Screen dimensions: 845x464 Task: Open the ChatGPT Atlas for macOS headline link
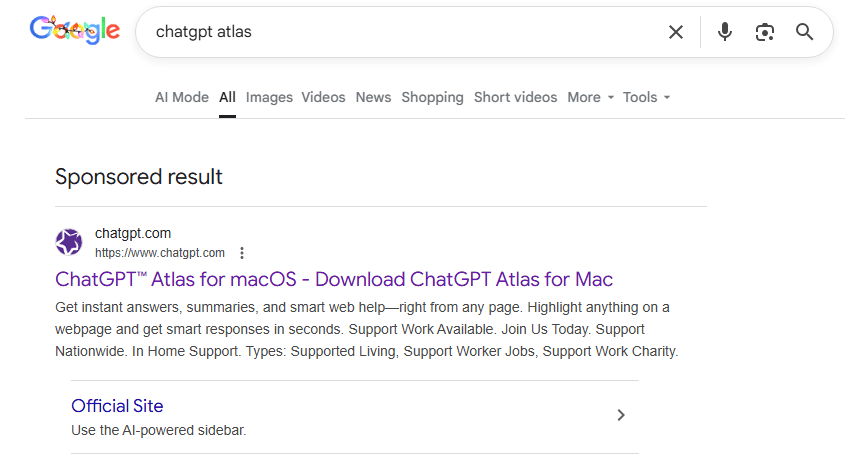pyautogui.click(x=334, y=279)
